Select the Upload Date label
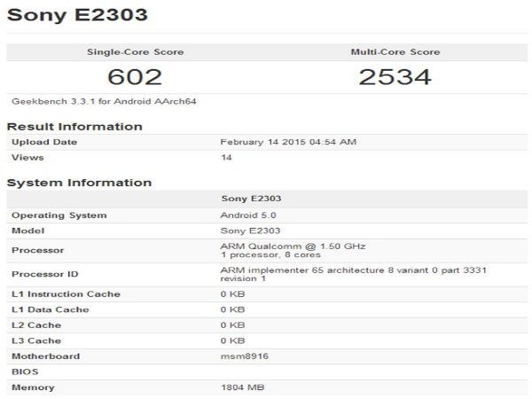The image size is (532, 399). click(x=44, y=142)
